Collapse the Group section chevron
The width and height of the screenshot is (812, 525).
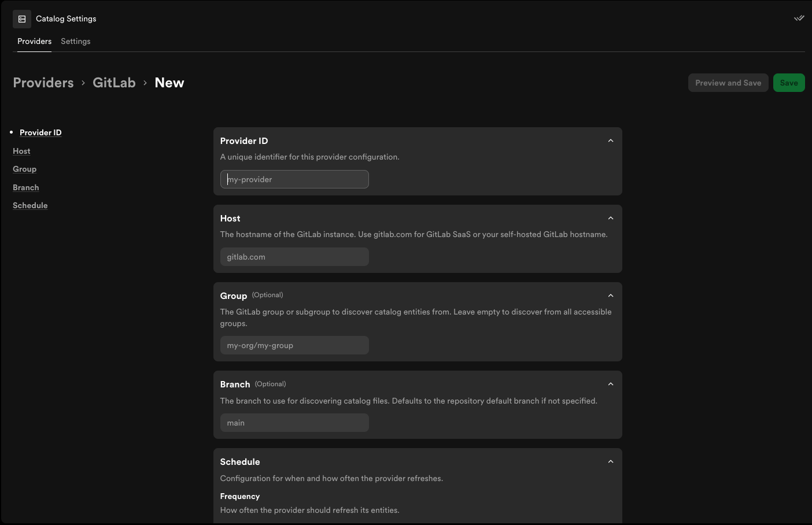pos(611,295)
